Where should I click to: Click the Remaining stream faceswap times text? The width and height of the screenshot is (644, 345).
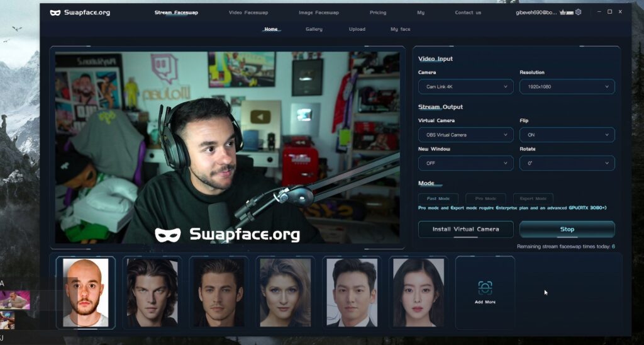click(x=565, y=247)
